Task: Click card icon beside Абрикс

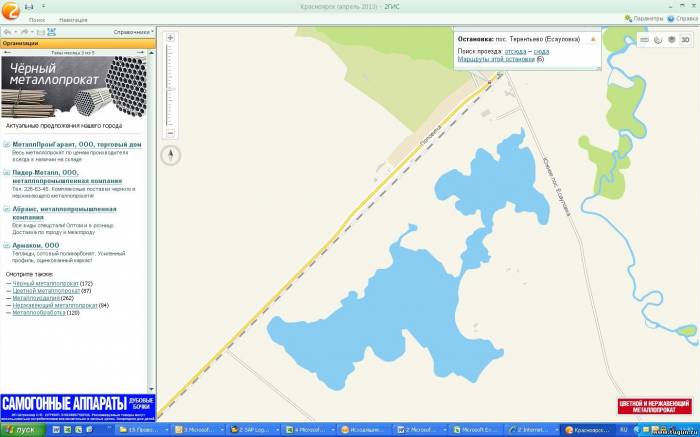Action: point(7,209)
